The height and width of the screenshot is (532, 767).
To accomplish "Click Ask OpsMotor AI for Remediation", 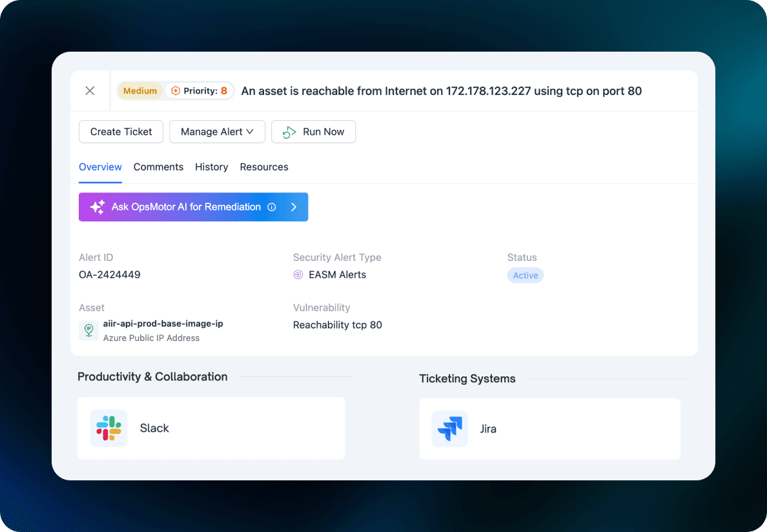I will point(193,207).
